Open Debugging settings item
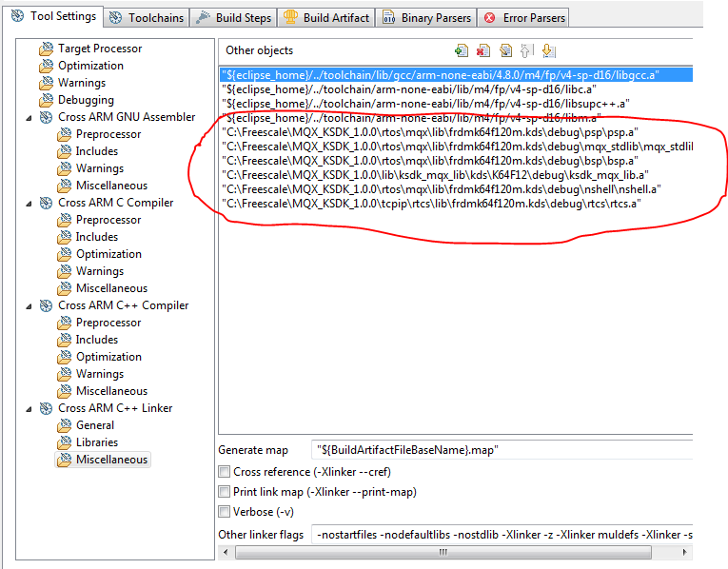 (77, 100)
